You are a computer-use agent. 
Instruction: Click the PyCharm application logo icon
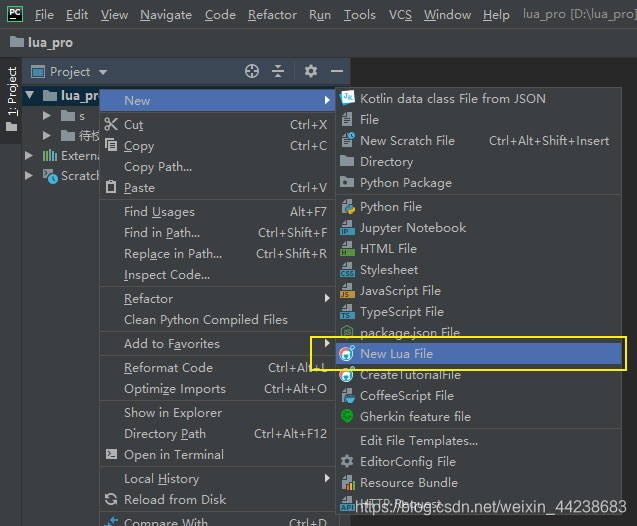15,14
